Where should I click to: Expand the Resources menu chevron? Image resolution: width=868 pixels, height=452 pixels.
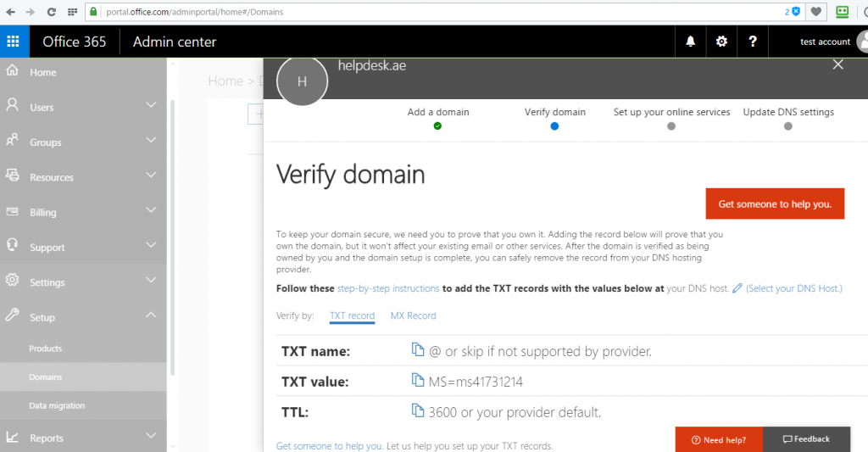151,175
